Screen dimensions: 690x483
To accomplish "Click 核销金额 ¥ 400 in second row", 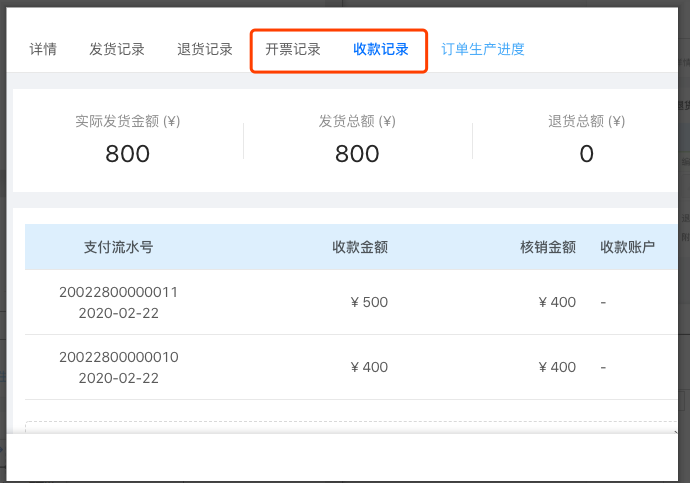I will 557,367.
